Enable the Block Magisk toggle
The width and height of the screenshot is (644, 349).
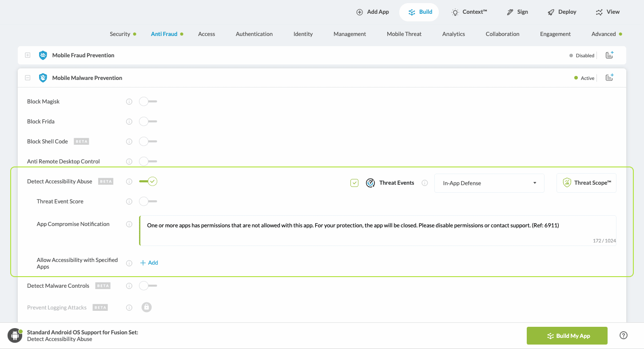[x=147, y=102]
